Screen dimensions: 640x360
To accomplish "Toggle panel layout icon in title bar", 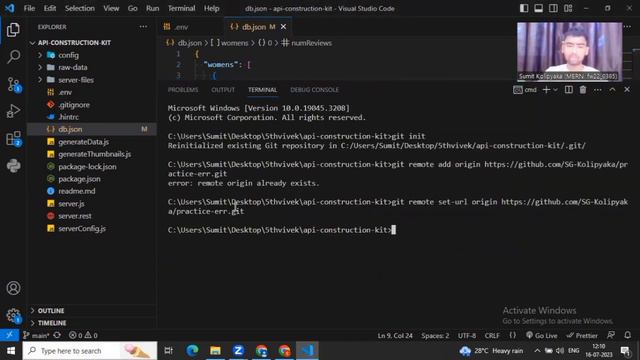I will 539,8.
